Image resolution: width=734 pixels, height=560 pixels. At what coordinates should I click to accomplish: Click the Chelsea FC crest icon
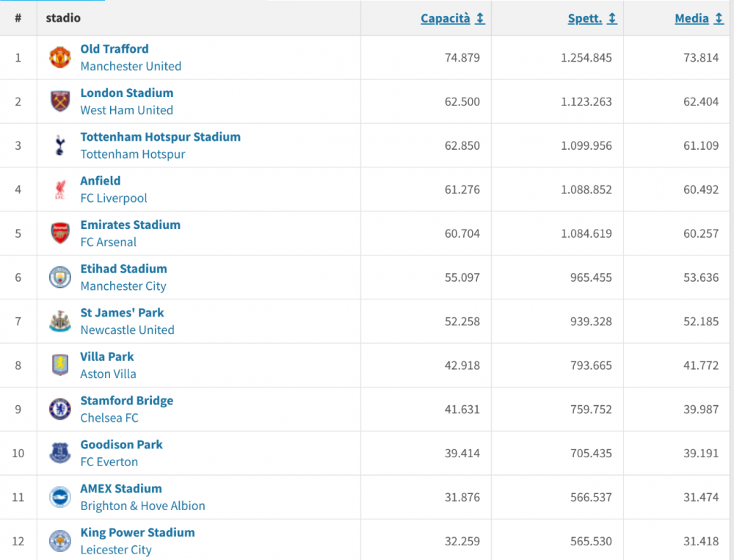(60, 410)
